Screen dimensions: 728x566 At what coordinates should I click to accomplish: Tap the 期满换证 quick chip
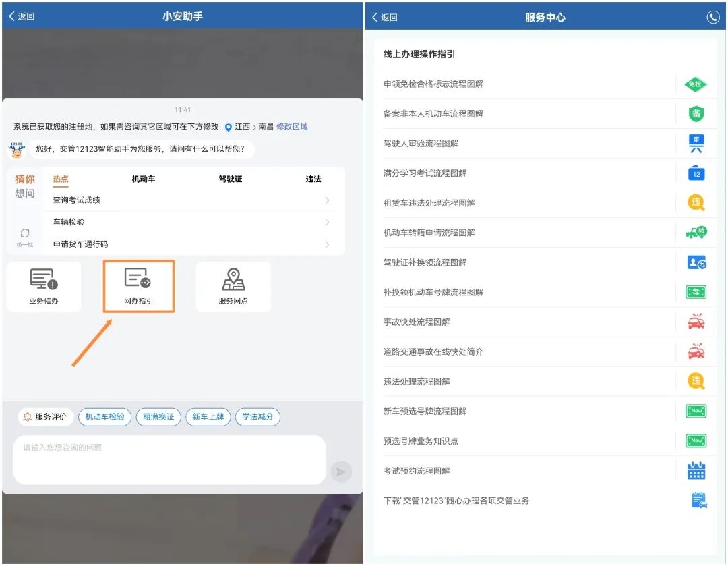click(158, 417)
